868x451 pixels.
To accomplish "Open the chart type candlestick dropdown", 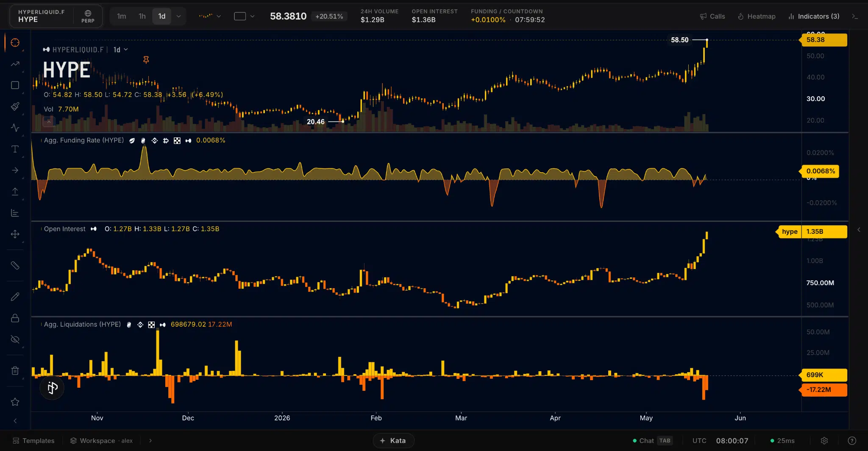I will [210, 17].
